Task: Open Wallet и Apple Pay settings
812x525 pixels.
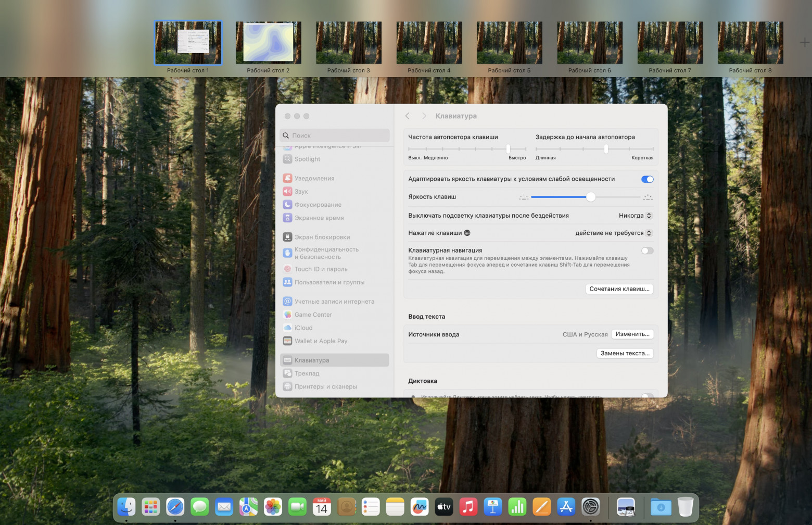Action: pos(321,341)
